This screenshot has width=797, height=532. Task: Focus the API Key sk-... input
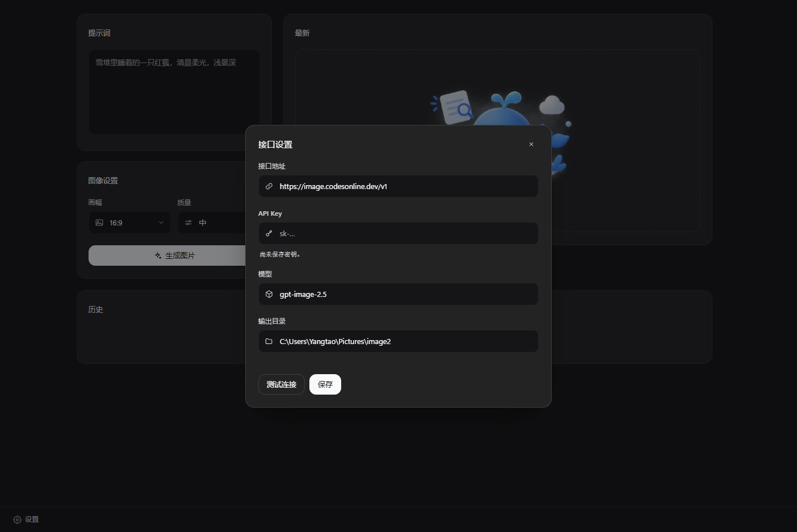(398, 233)
